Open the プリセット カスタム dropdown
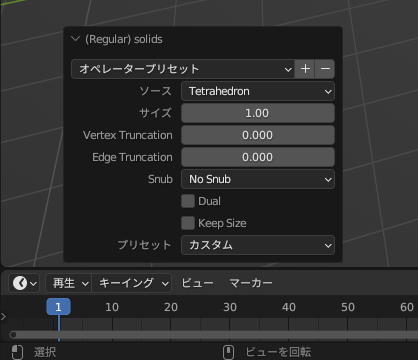 click(x=258, y=245)
